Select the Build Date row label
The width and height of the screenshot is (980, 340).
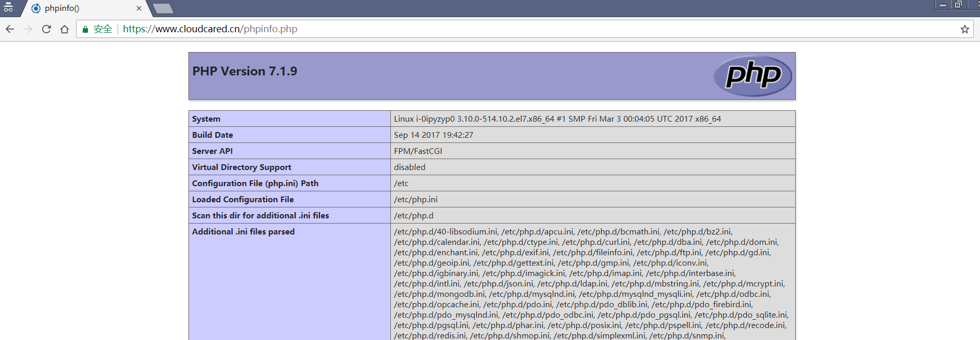[212, 135]
